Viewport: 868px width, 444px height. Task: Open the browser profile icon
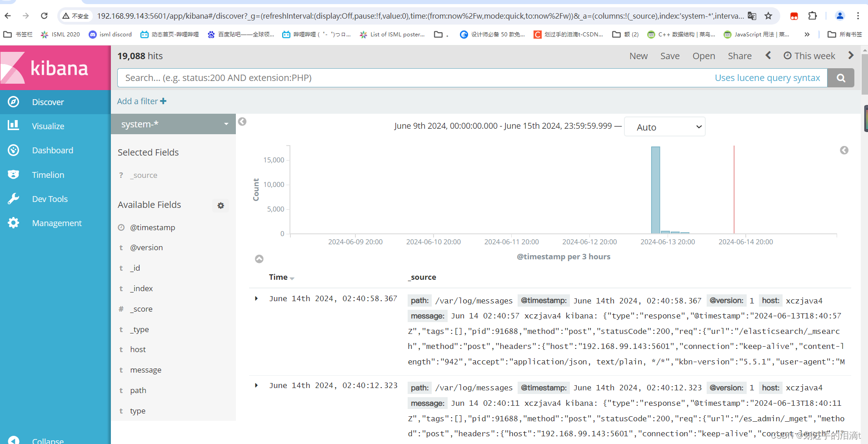point(840,16)
